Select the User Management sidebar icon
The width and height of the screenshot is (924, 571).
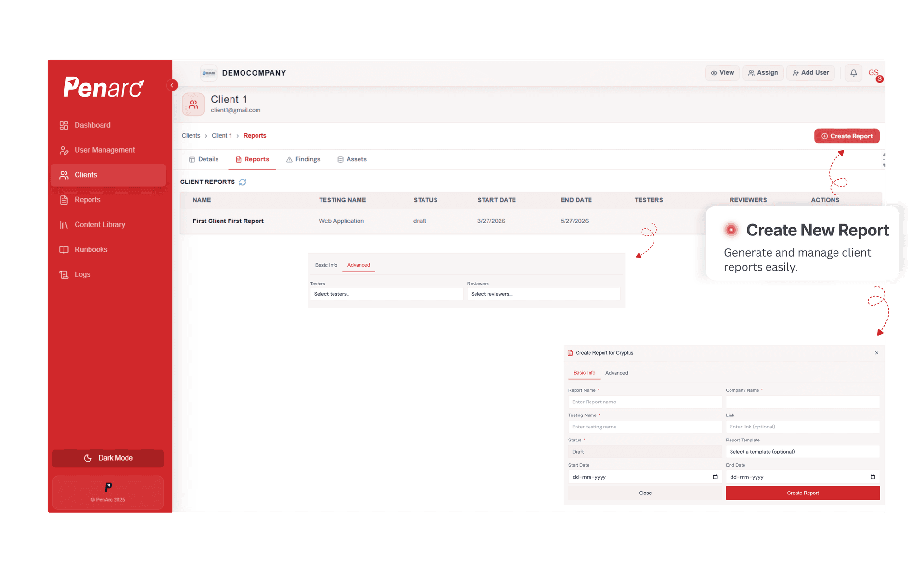point(64,150)
